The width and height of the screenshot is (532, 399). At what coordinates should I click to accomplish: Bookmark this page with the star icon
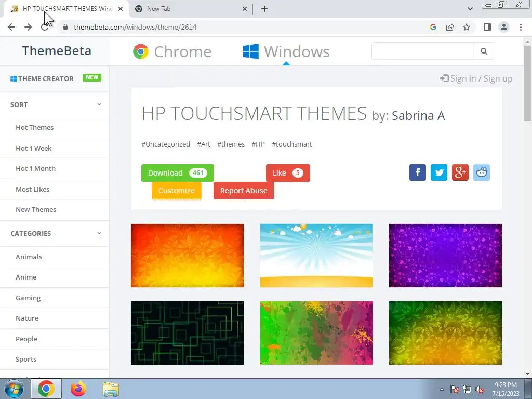[467, 27]
